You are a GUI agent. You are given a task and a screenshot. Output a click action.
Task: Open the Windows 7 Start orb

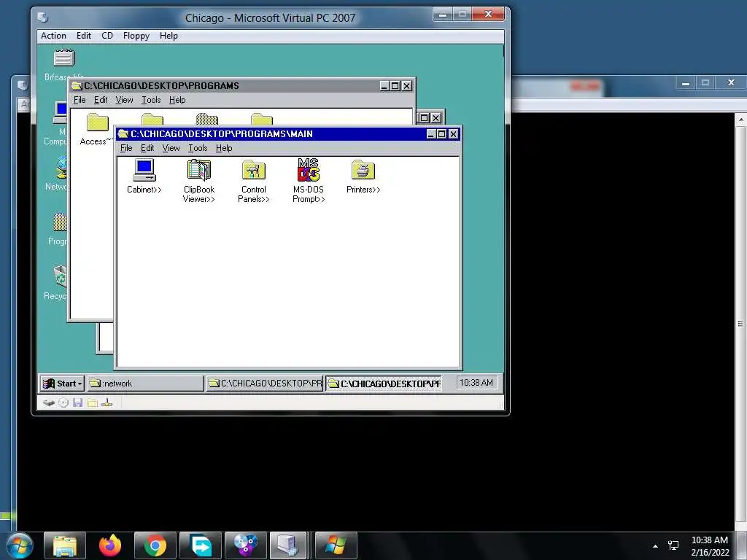20,545
